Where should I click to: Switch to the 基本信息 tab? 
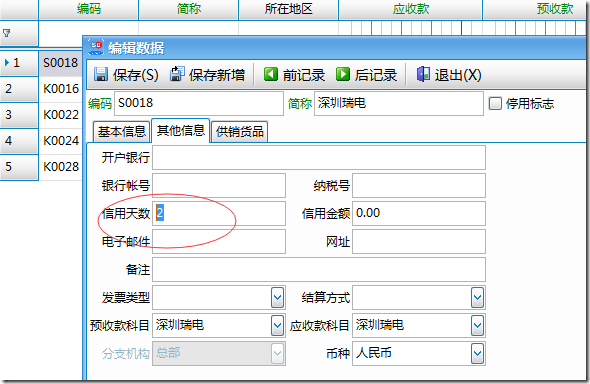122,132
